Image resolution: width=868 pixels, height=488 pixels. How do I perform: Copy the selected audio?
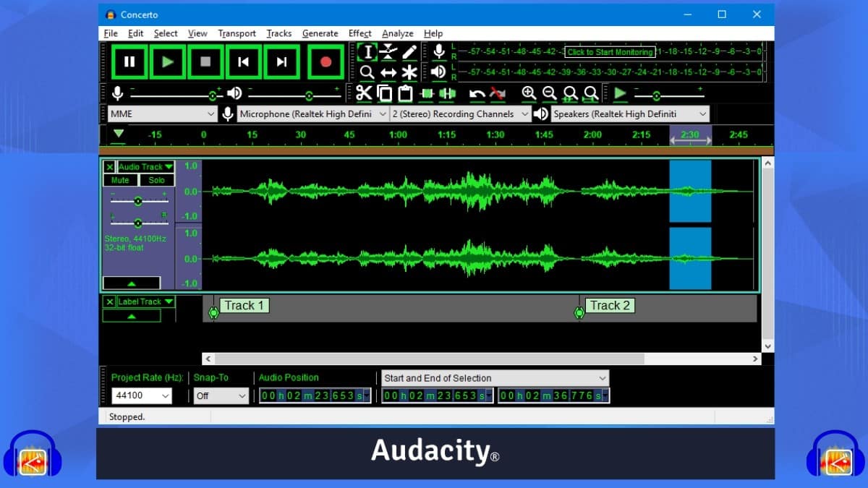[384, 94]
